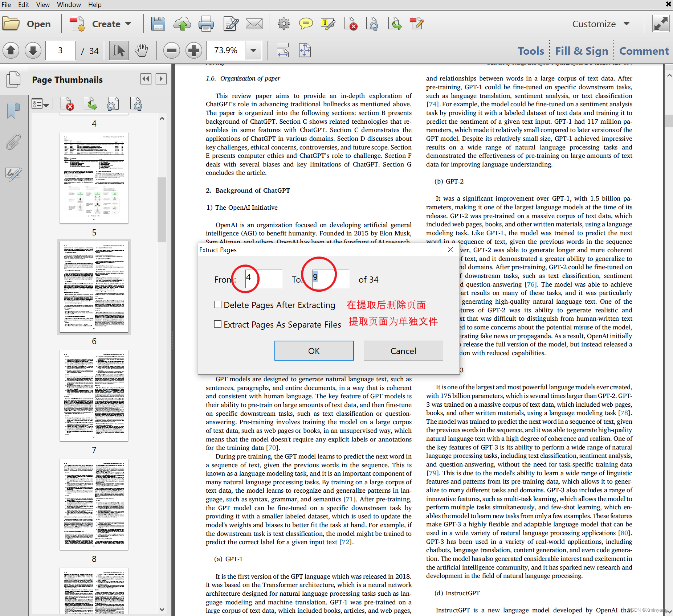Rotate clockwise icon in thumbnails panel
The image size is (673, 616).
click(136, 104)
